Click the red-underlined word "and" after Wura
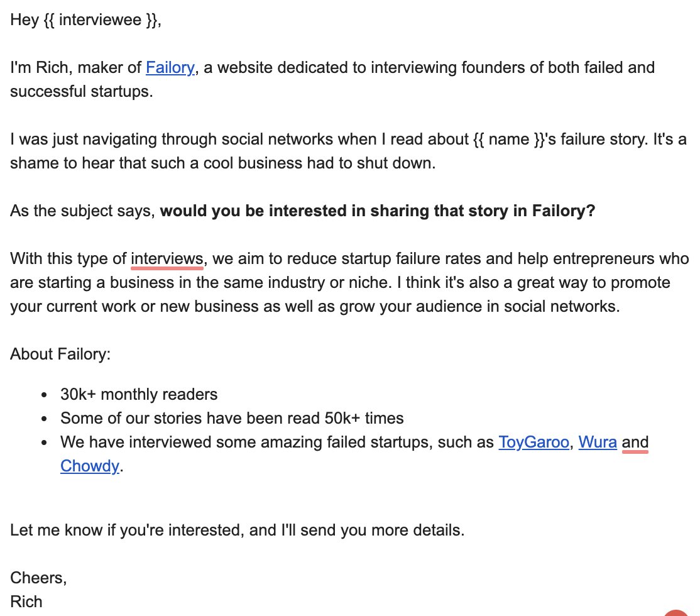700x616 pixels. coord(635,442)
